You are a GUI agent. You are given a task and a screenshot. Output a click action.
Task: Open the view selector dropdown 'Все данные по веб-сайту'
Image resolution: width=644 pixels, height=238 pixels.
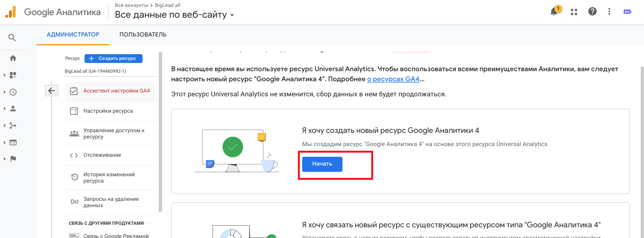(x=174, y=15)
